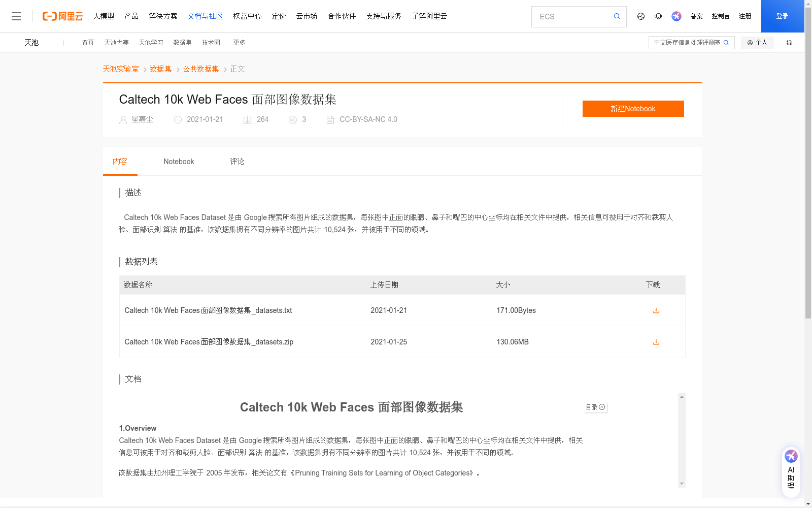Download the _datasets.txt file

tap(656, 310)
